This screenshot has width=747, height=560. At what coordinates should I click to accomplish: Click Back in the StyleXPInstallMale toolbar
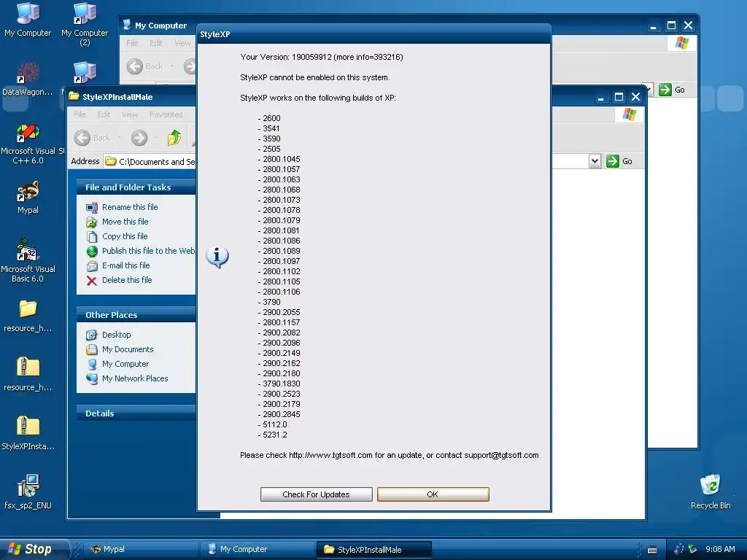pyautogui.click(x=93, y=138)
